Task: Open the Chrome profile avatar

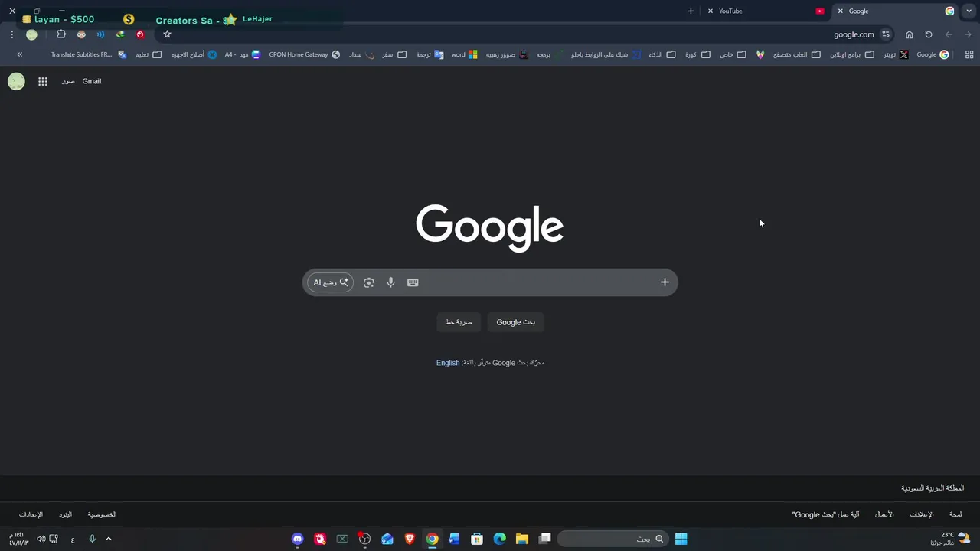Action: coord(31,34)
